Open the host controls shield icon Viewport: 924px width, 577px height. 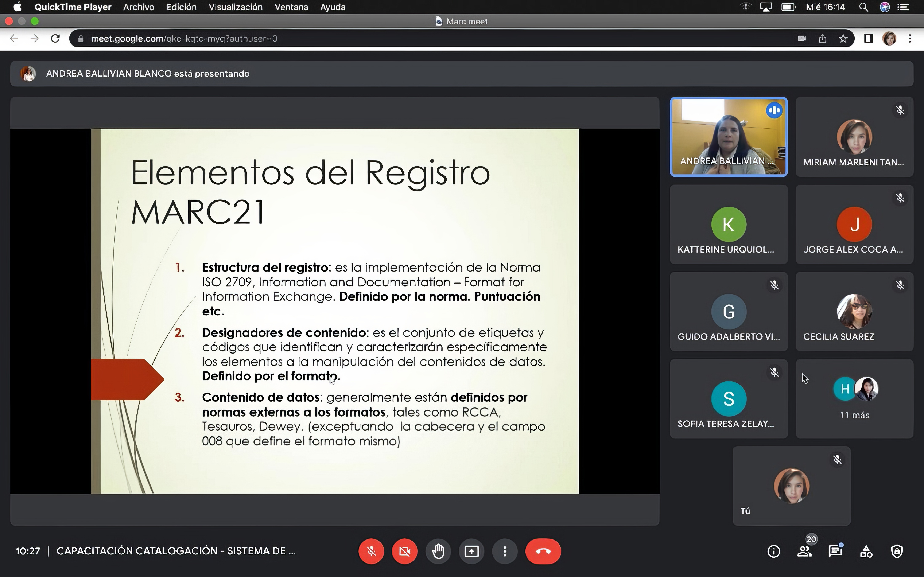pos(897,551)
